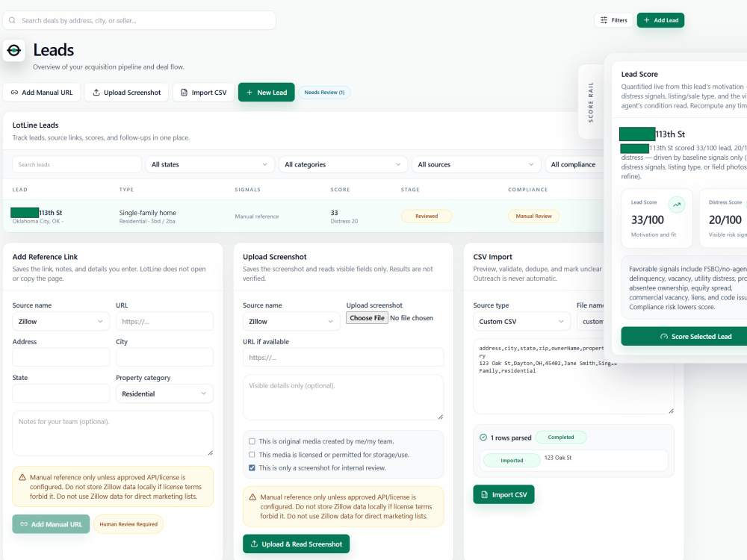Viewport: 747px width, 560px height.
Task: Click the LEAD column header
Action: point(20,190)
